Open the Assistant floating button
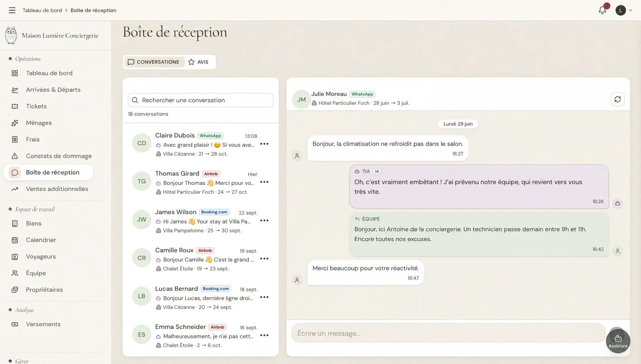The height and width of the screenshot is (364, 641). click(x=618, y=341)
